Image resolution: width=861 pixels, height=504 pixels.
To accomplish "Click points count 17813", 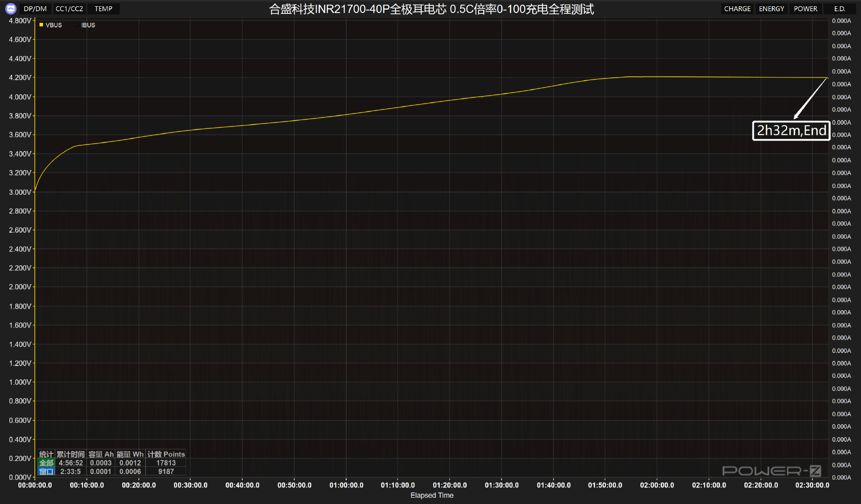I will pos(166,463).
